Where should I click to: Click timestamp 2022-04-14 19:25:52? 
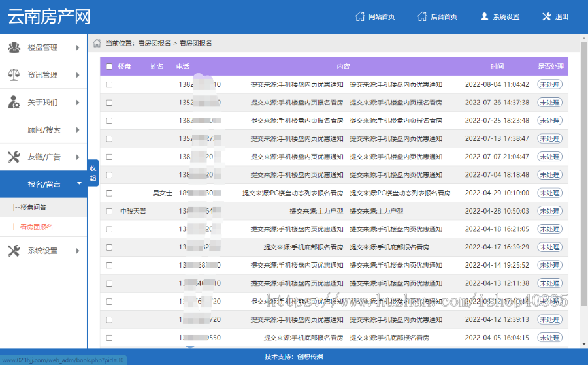pyautogui.click(x=497, y=265)
